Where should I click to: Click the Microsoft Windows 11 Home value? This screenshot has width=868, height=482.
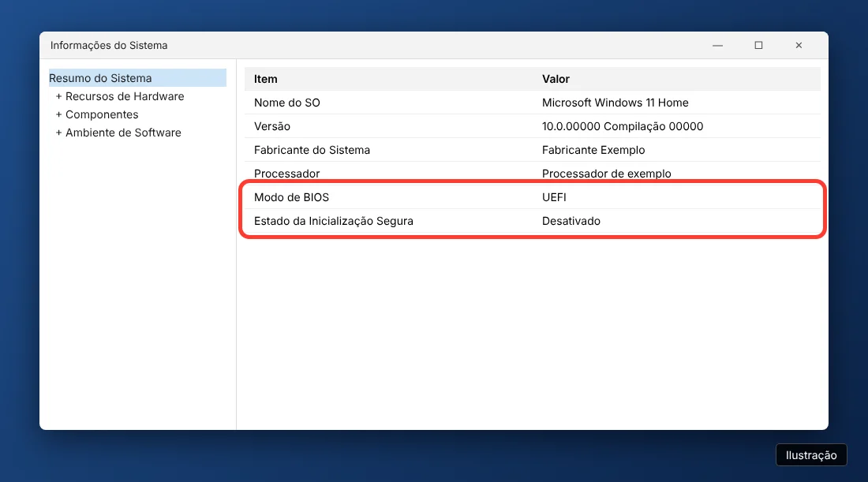[x=615, y=103]
